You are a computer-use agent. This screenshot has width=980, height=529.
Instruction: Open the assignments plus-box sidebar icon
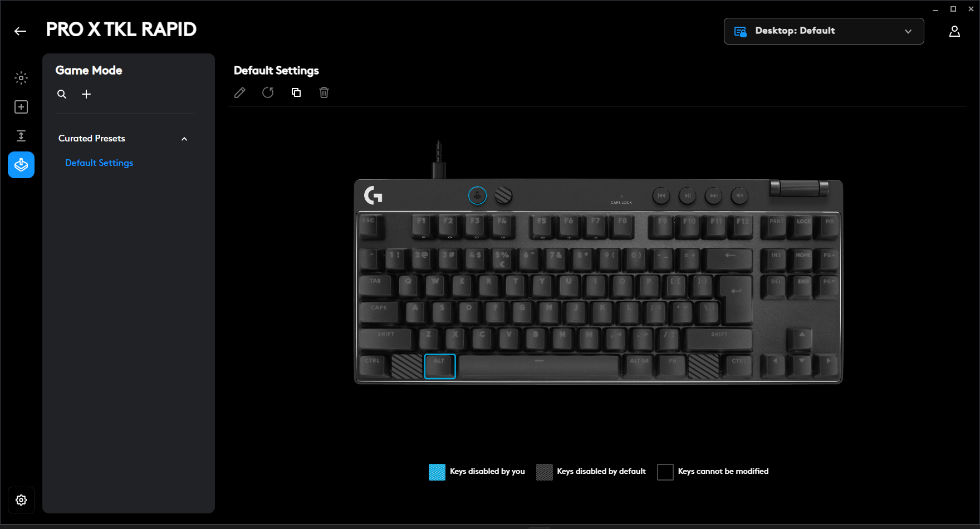pyautogui.click(x=21, y=107)
